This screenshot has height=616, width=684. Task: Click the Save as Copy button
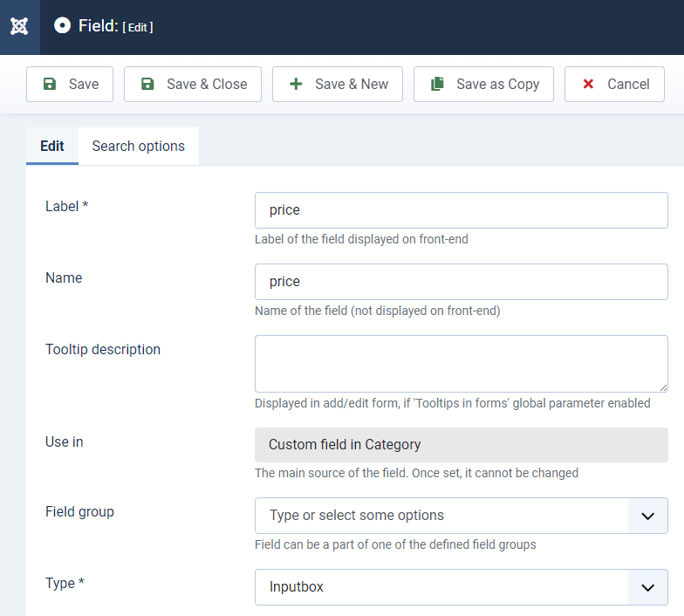[483, 84]
